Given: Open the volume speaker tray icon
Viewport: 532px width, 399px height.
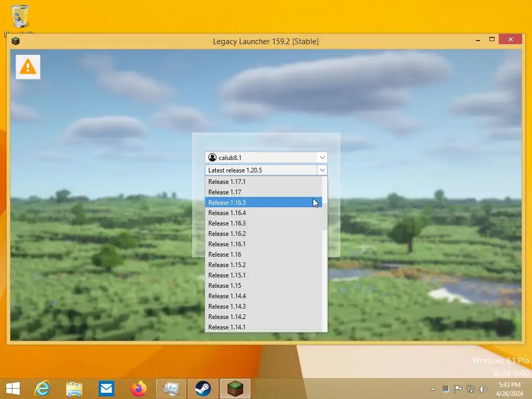Looking at the screenshot, I should (x=483, y=389).
